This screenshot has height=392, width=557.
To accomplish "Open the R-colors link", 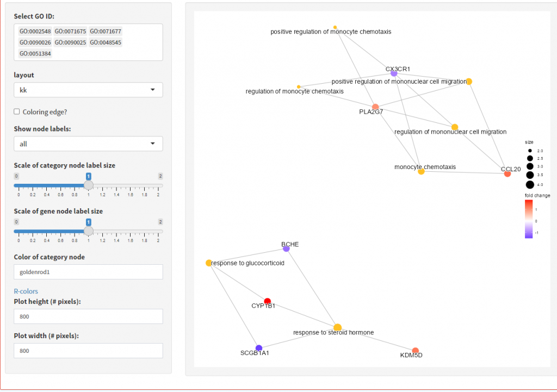I will 26,291.
